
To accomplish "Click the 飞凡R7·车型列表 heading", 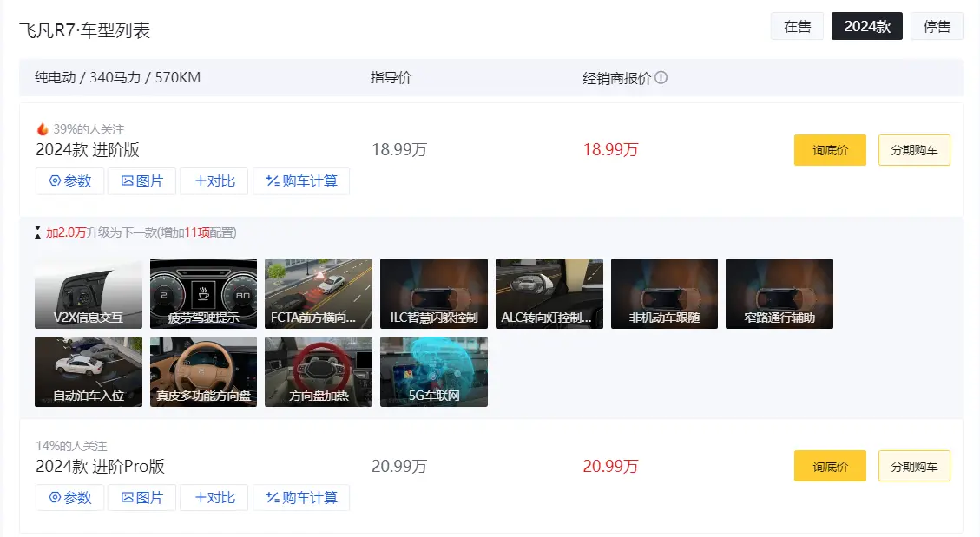I will 84,30.
